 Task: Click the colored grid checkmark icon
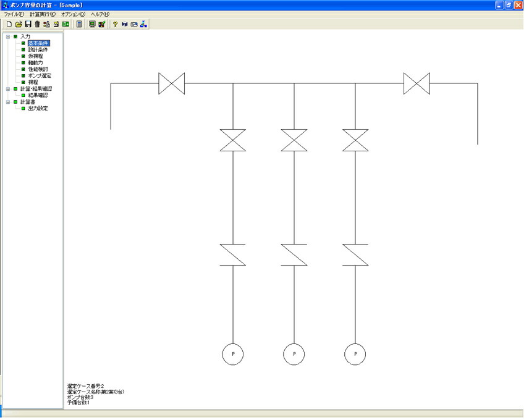click(101, 24)
